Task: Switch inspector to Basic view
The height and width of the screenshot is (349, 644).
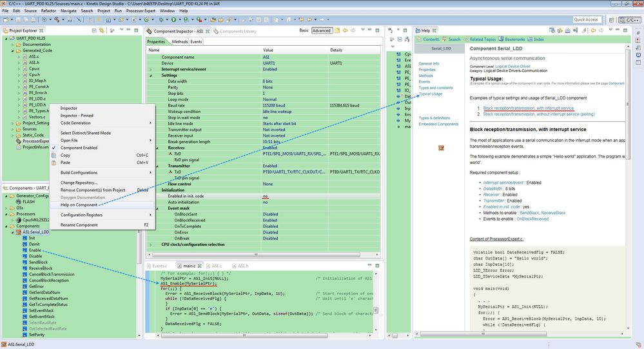Action: tap(304, 30)
